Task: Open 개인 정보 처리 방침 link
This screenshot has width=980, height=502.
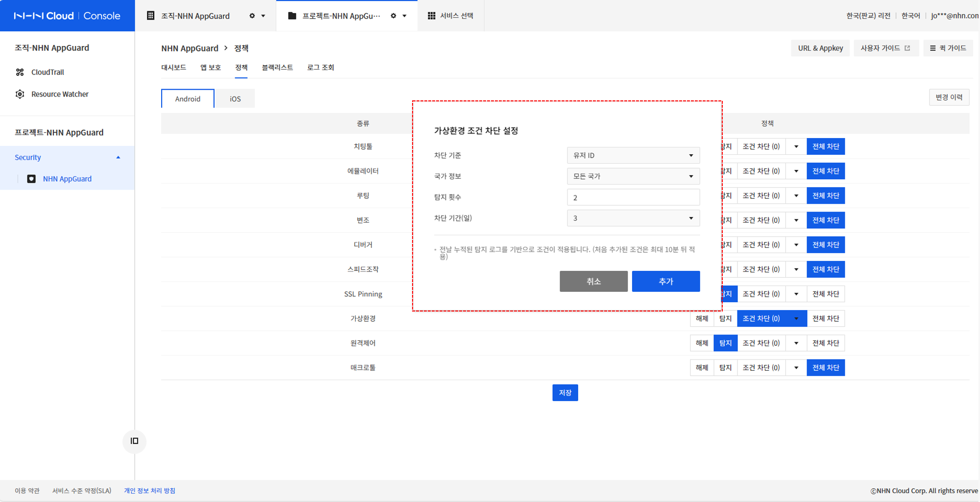Action: pos(149,490)
